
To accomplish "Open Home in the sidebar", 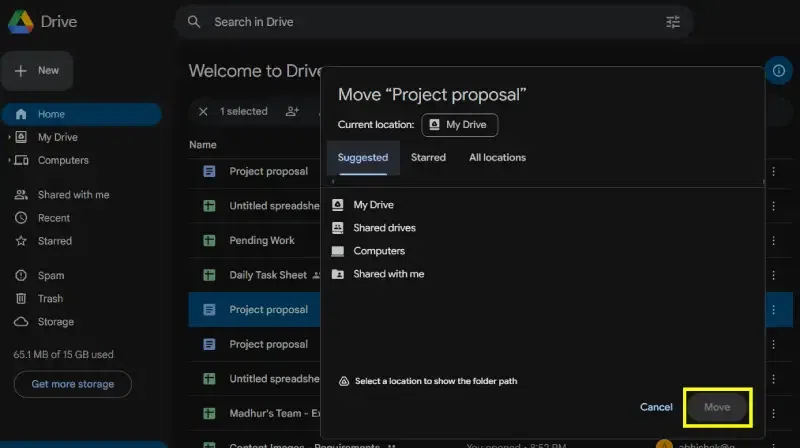I will click(x=82, y=114).
